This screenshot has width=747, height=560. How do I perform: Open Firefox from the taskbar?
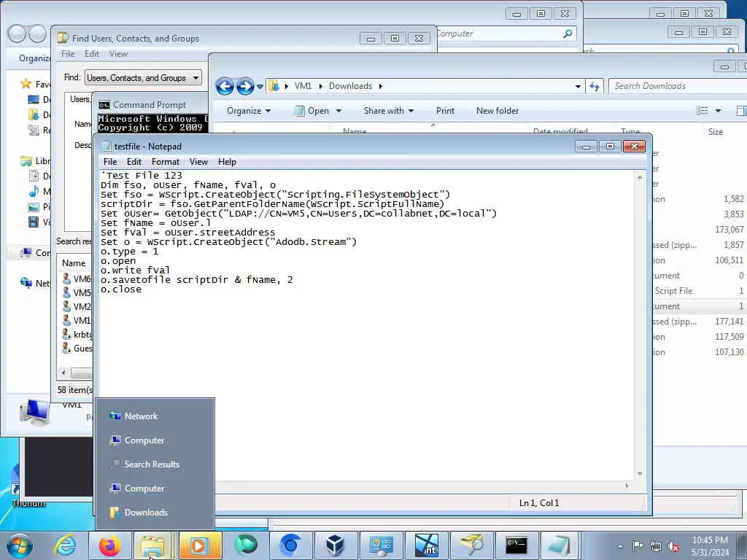coord(109,545)
